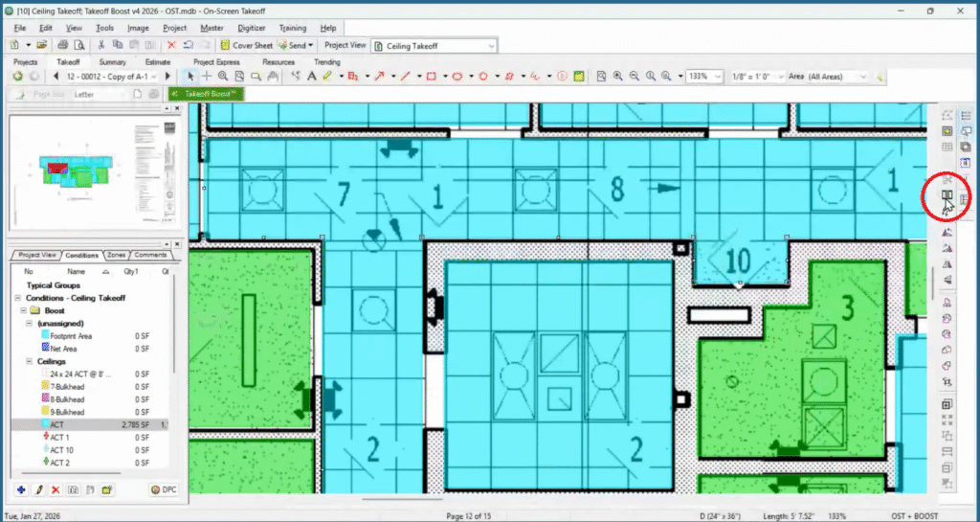Go to the next page arrow

tap(167, 77)
